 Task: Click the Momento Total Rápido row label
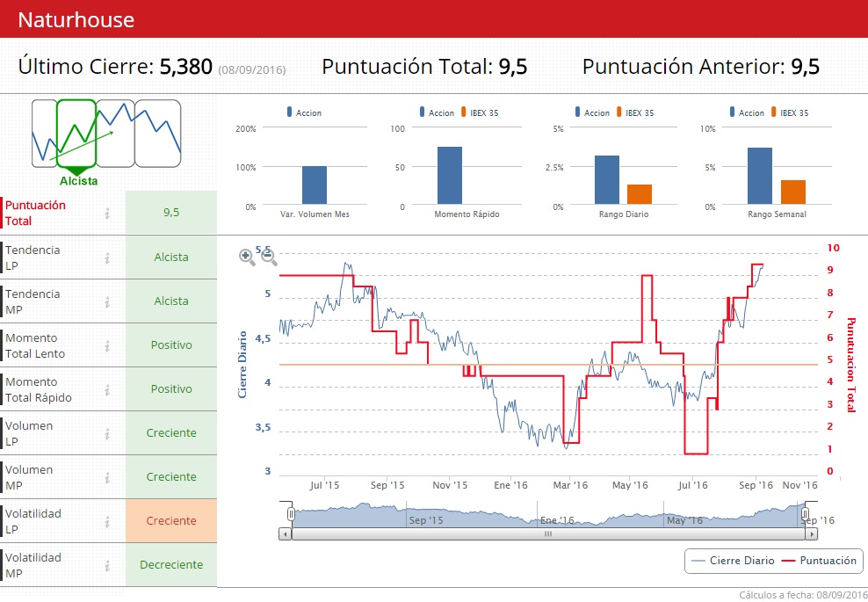(x=38, y=389)
